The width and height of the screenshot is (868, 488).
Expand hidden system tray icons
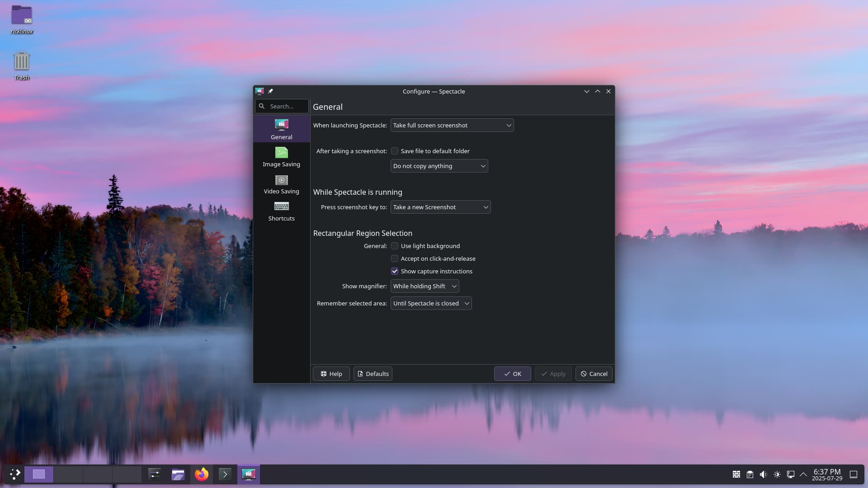[x=803, y=474]
